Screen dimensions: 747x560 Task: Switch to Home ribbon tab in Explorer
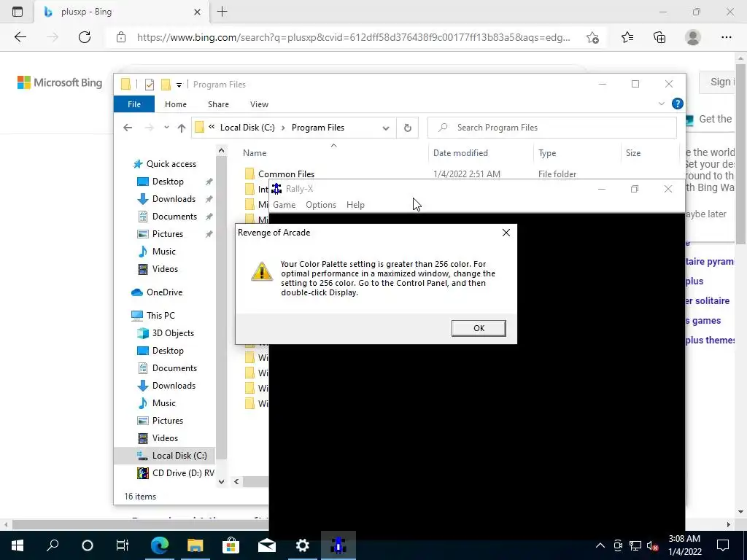[x=175, y=104]
